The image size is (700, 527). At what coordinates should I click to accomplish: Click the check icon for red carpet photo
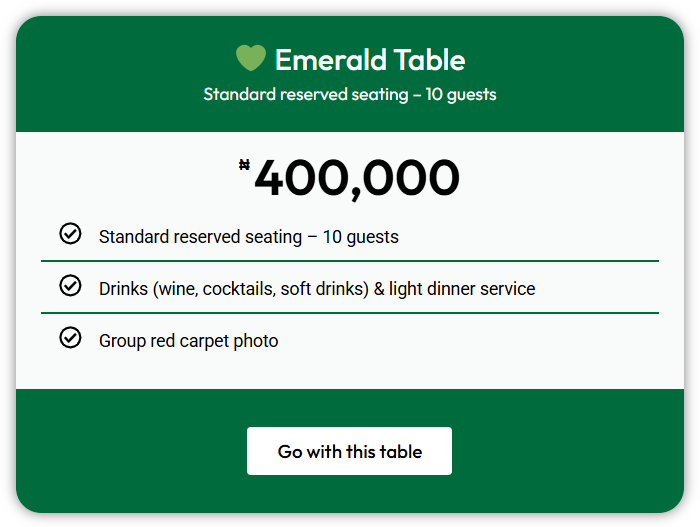[70, 338]
